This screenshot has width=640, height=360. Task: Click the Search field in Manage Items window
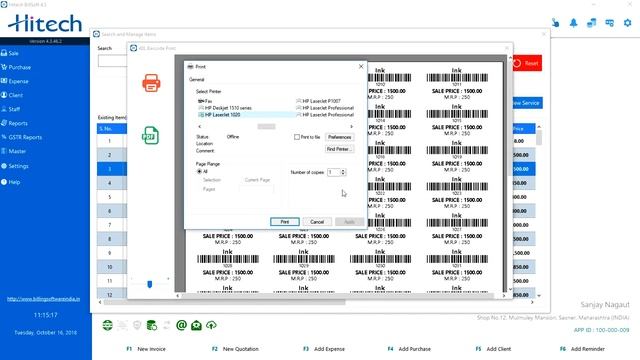coord(112,61)
